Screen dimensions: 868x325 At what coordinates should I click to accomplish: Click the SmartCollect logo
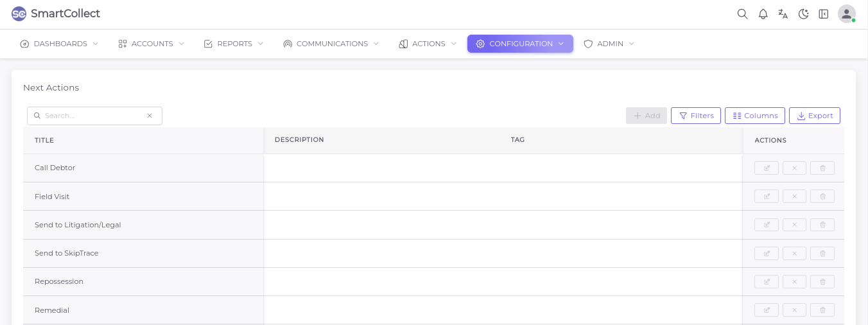click(56, 13)
